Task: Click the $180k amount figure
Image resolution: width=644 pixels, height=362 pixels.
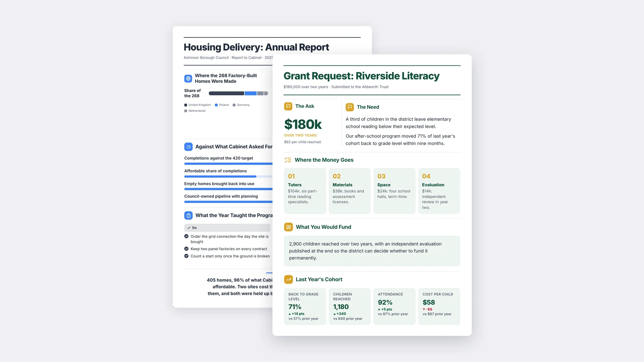Action: click(303, 124)
